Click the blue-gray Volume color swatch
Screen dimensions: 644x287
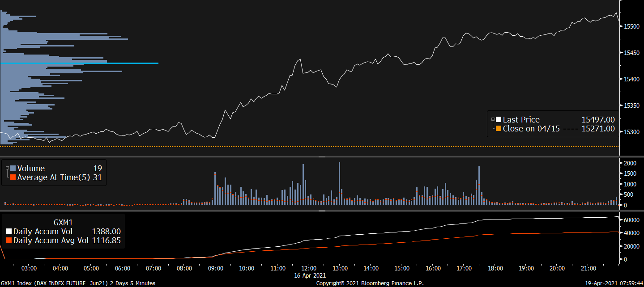[13, 169]
